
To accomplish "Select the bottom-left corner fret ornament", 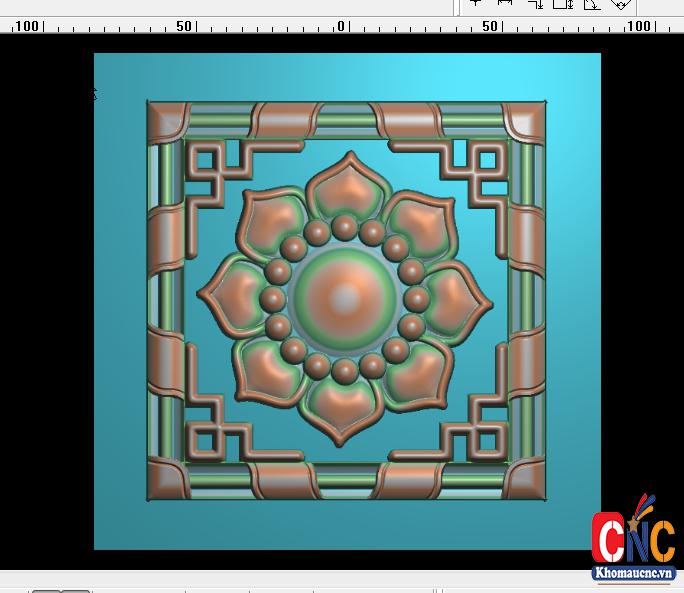I will coord(211,432).
